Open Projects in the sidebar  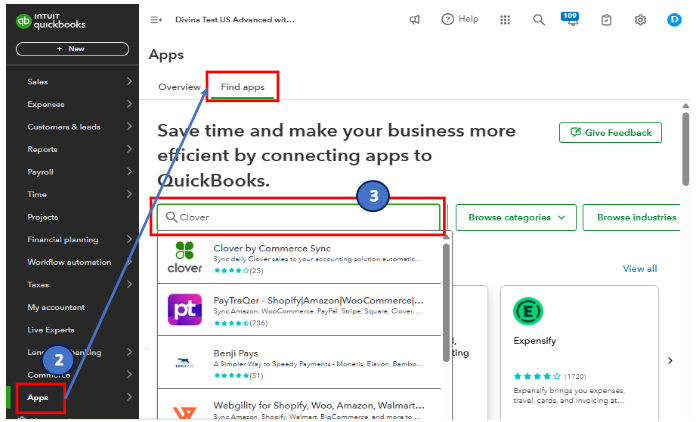pyautogui.click(x=43, y=217)
